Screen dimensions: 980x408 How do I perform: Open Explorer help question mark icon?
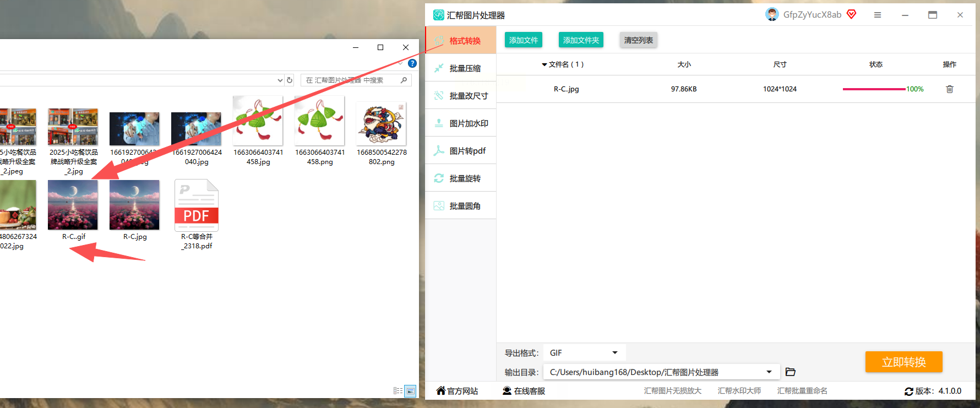tap(412, 63)
